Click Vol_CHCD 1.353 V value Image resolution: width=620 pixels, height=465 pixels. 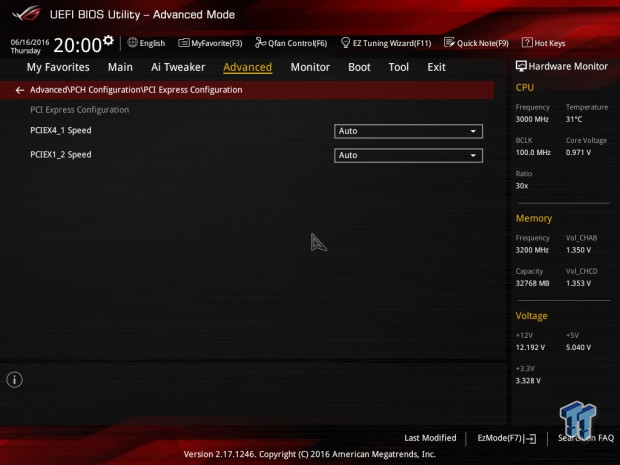pyautogui.click(x=578, y=283)
